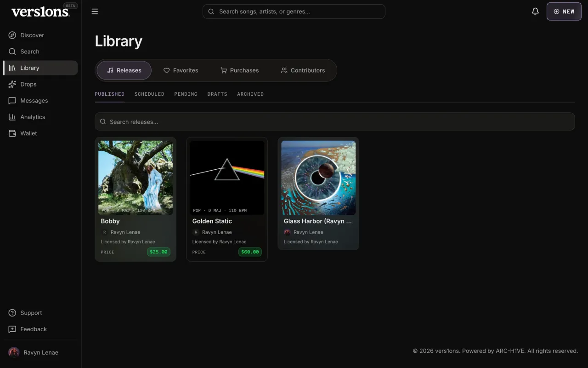Toggle the hamburger sidebar menu icon
This screenshot has width=588, height=368.
pyautogui.click(x=95, y=11)
